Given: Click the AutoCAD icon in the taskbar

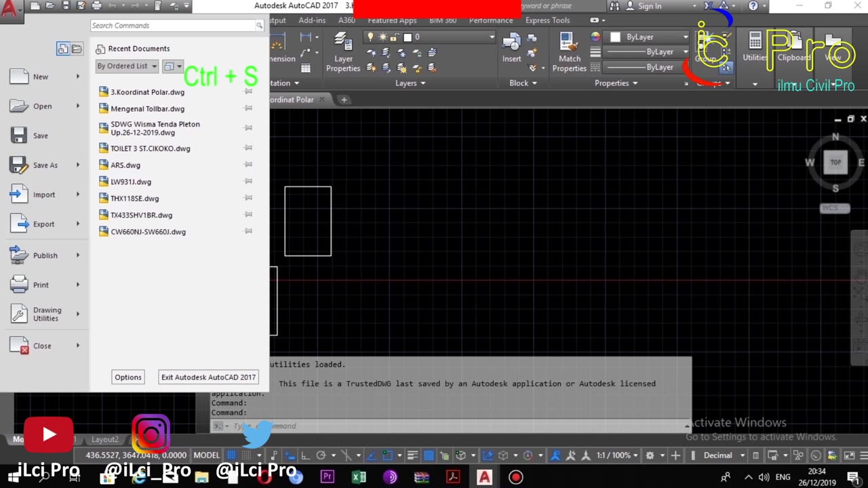Looking at the screenshot, I should [484, 477].
